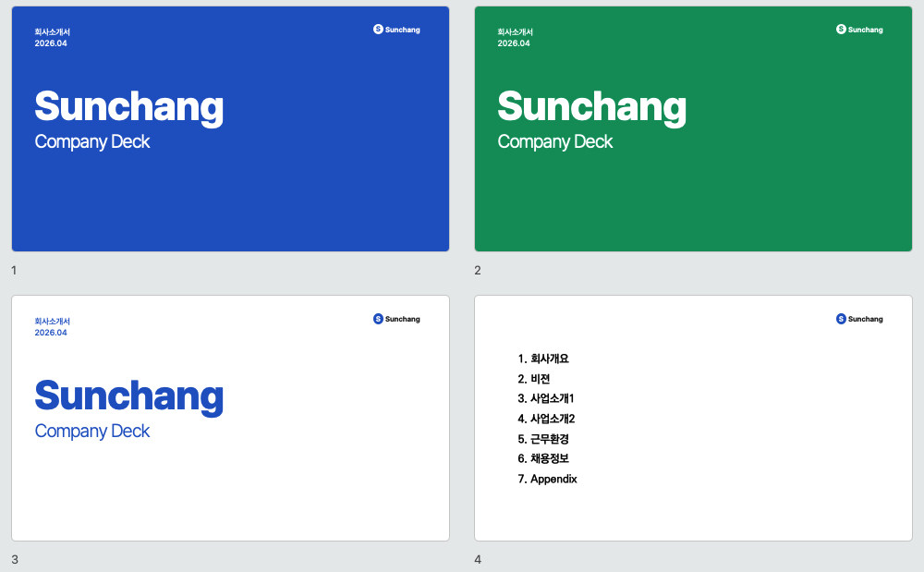Click Company Deck subtitle on green slide
924x572 pixels.
(555, 142)
